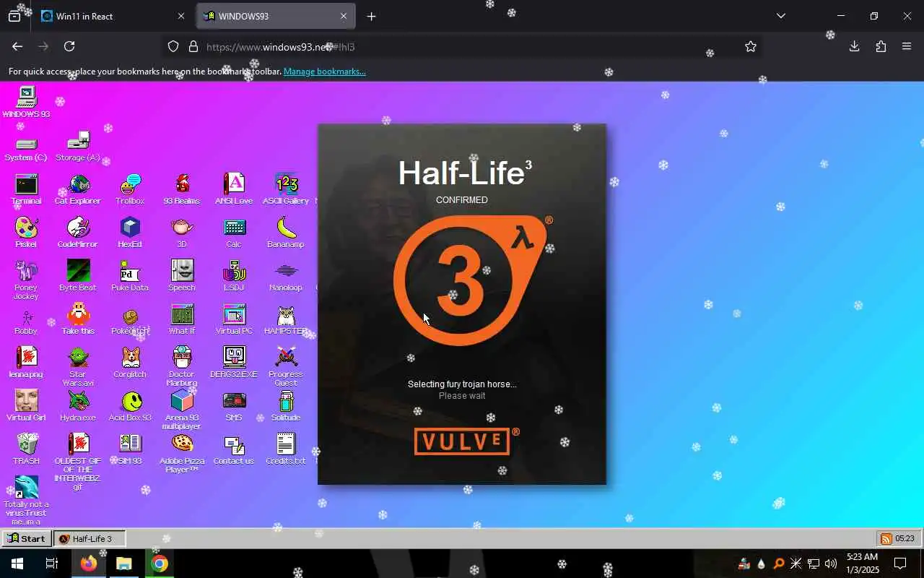924x578 pixels.
Task: Open Star Wars.avi icon
Action: click(78, 368)
